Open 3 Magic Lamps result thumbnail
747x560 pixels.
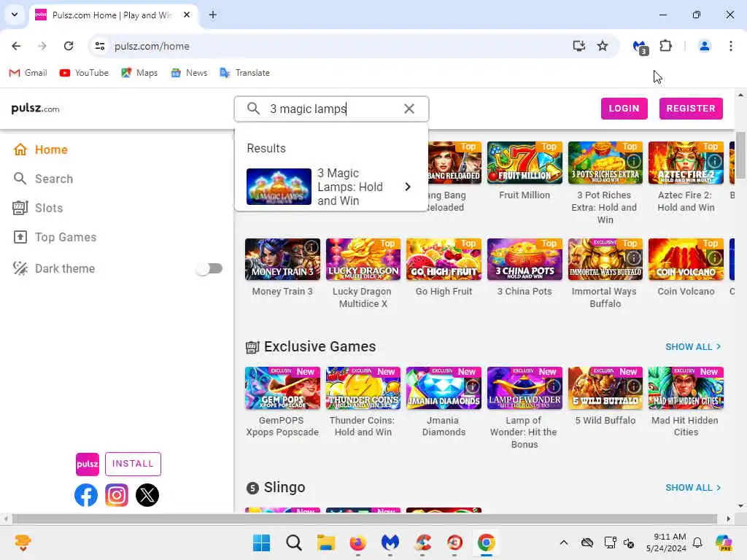279,187
